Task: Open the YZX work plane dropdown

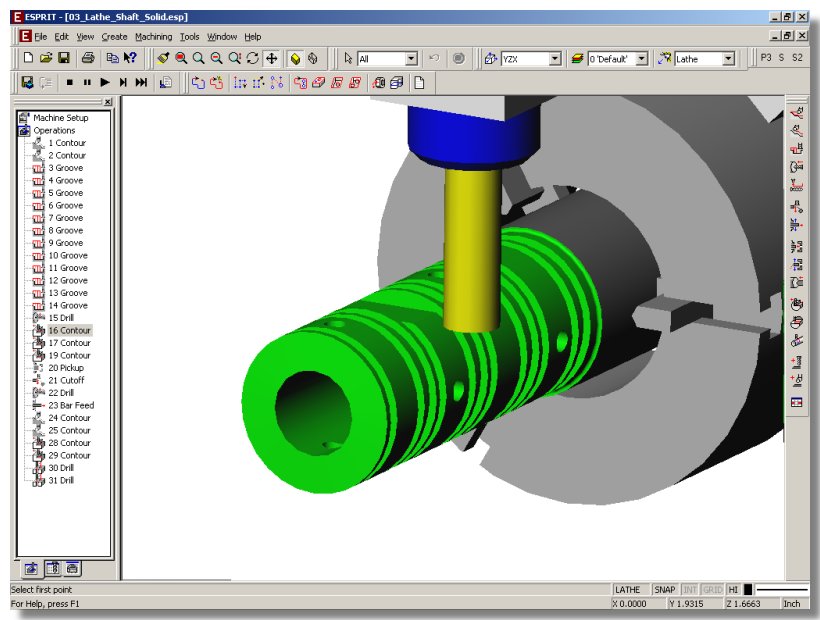Action: (x=555, y=59)
